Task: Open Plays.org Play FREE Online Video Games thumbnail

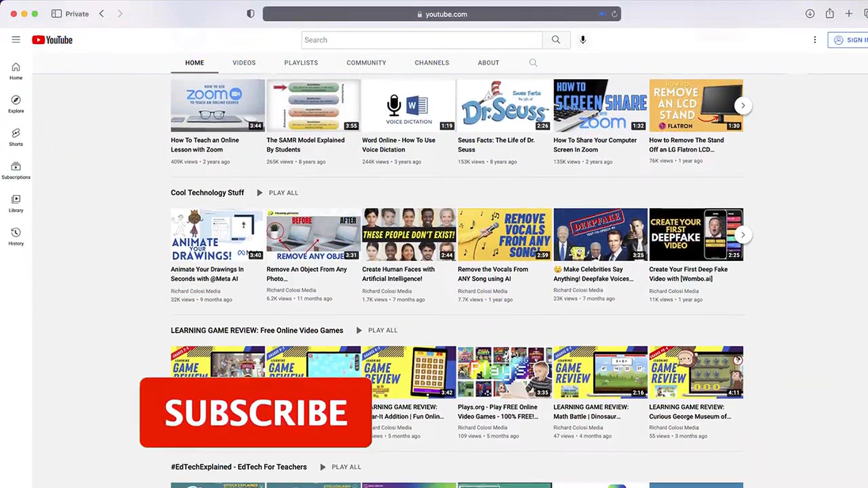Action: pos(505,372)
